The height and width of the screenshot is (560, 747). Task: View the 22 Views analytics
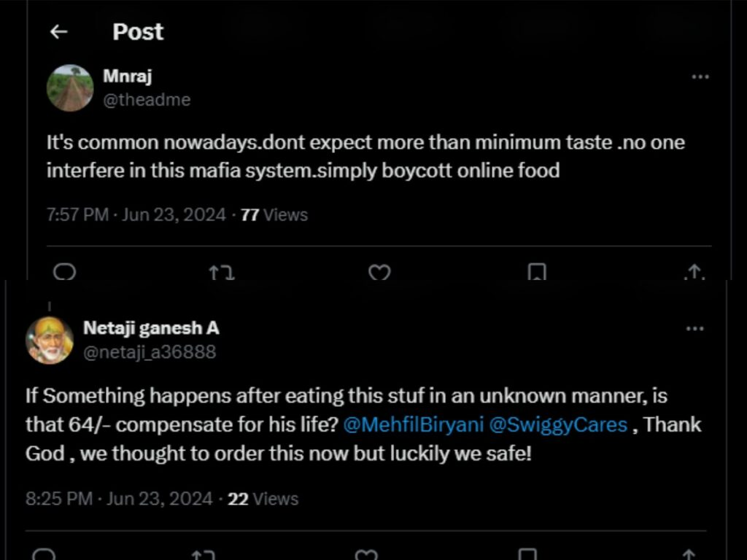click(263, 499)
